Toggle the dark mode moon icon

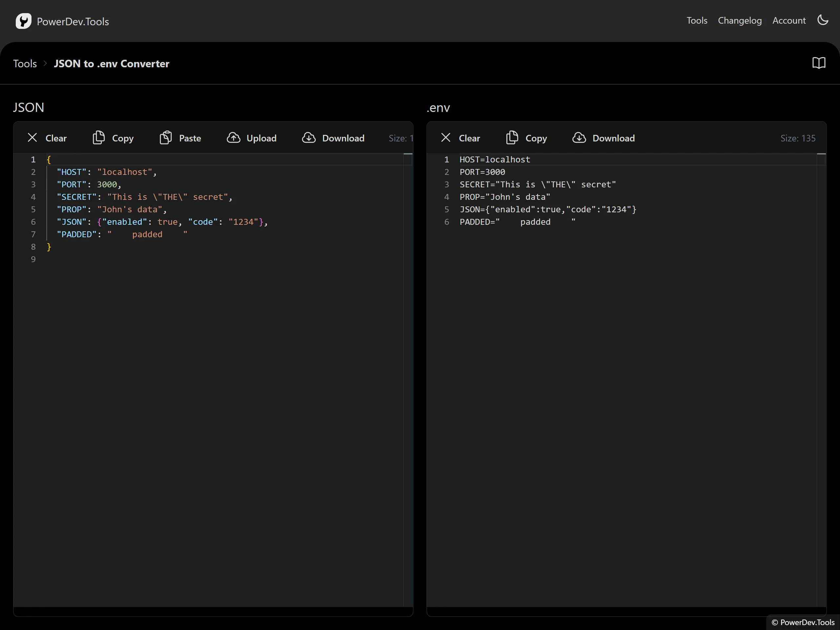coord(823,20)
